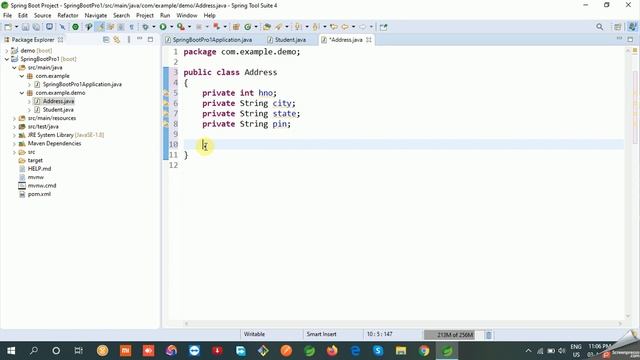Toggle Link with Editor in Package Explorer

[x=117, y=40]
